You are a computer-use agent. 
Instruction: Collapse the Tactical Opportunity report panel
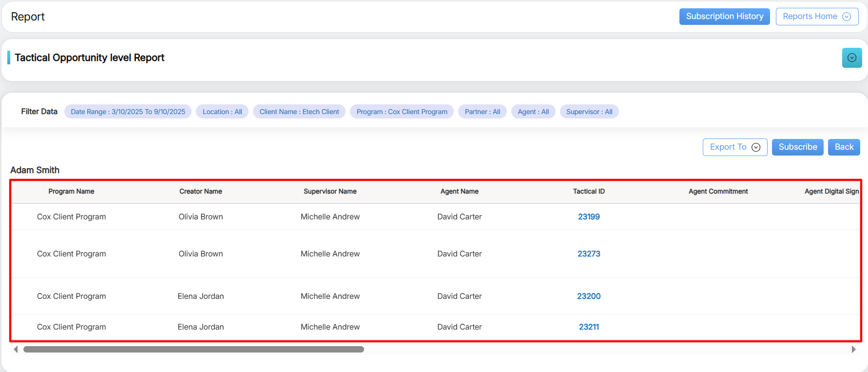[x=851, y=58]
